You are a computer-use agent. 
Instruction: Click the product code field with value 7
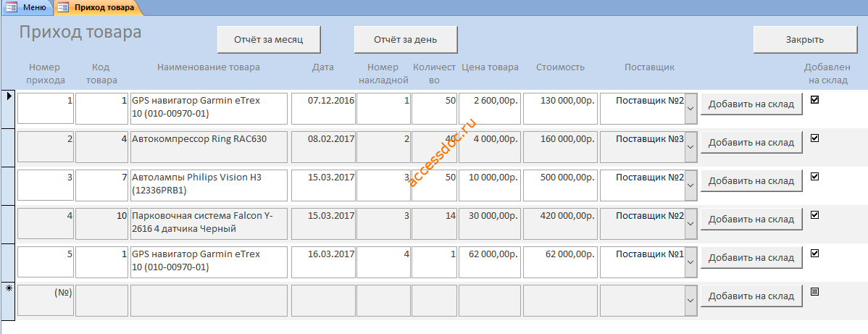(102, 185)
